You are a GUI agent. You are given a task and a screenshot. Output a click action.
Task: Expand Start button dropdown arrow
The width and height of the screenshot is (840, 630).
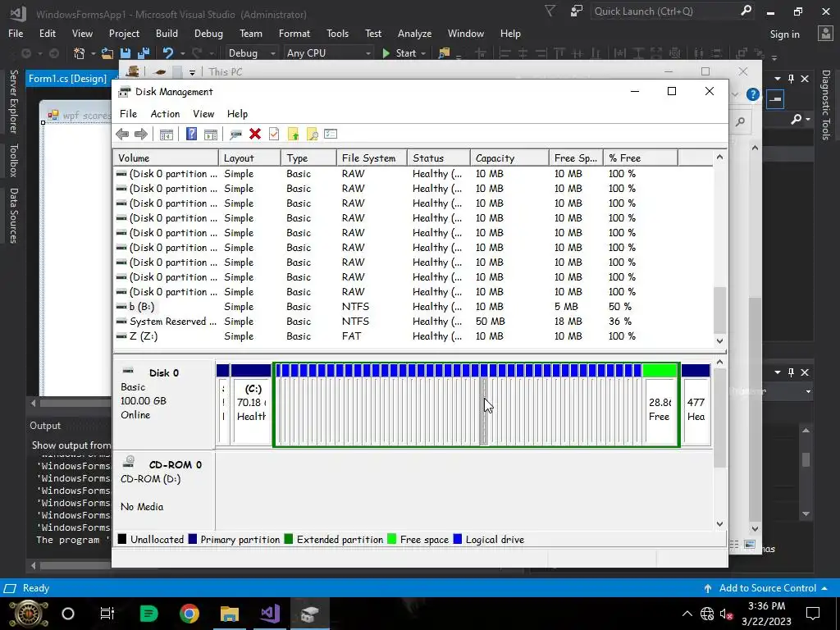click(423, 53)
